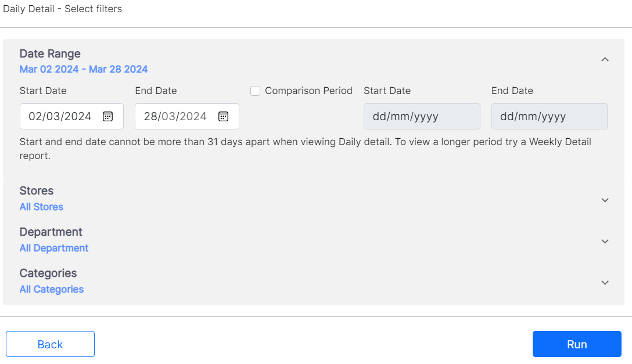This screenshot has height=364, width=632.
Task: Click the Run button
Action: click(x=577, y=344)
